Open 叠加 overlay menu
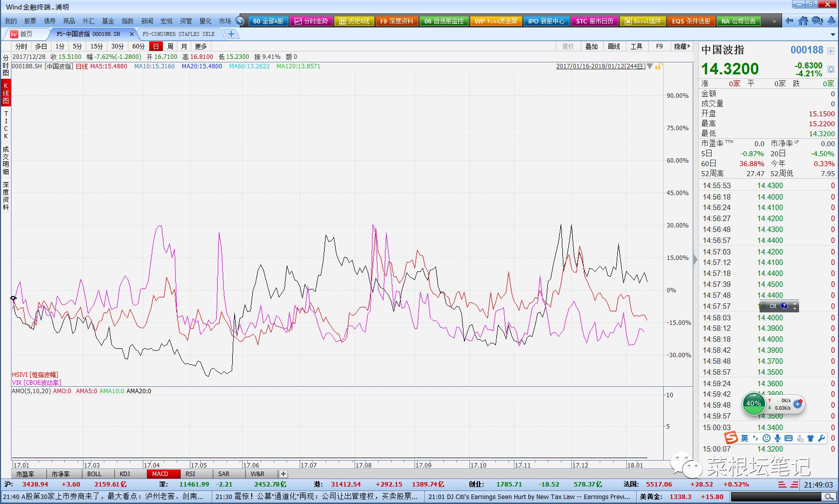This screenshot has height=504, width=839. tap(591, 46)
